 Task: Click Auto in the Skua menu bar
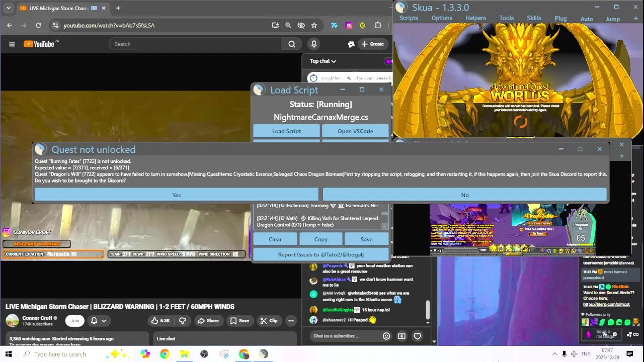tap(587, 19)
